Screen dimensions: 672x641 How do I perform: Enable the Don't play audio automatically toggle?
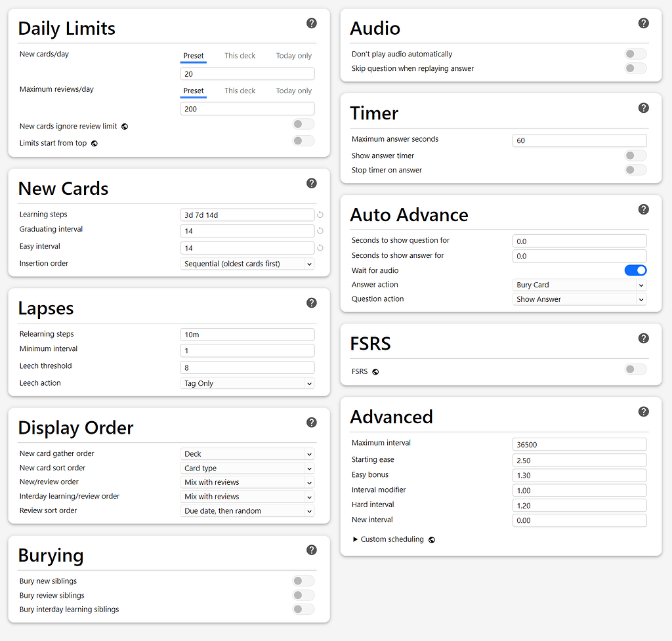tap(635, 54)
